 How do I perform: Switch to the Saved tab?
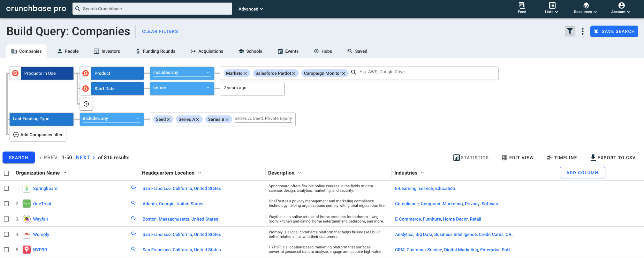[x=357, y=51]
